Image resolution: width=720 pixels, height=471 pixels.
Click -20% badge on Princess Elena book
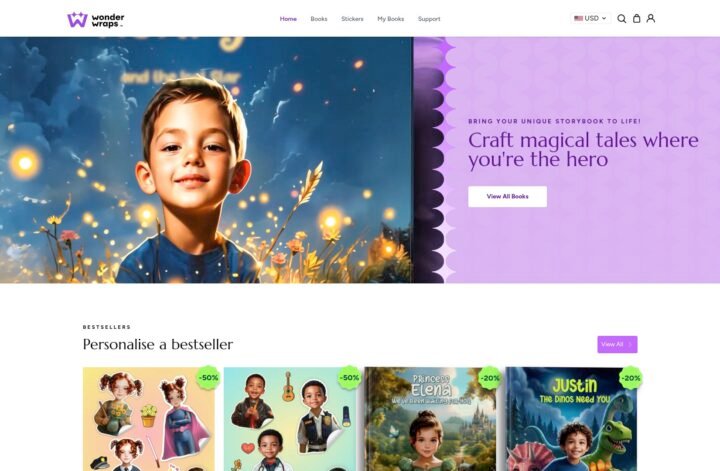(x=489, y=378)
